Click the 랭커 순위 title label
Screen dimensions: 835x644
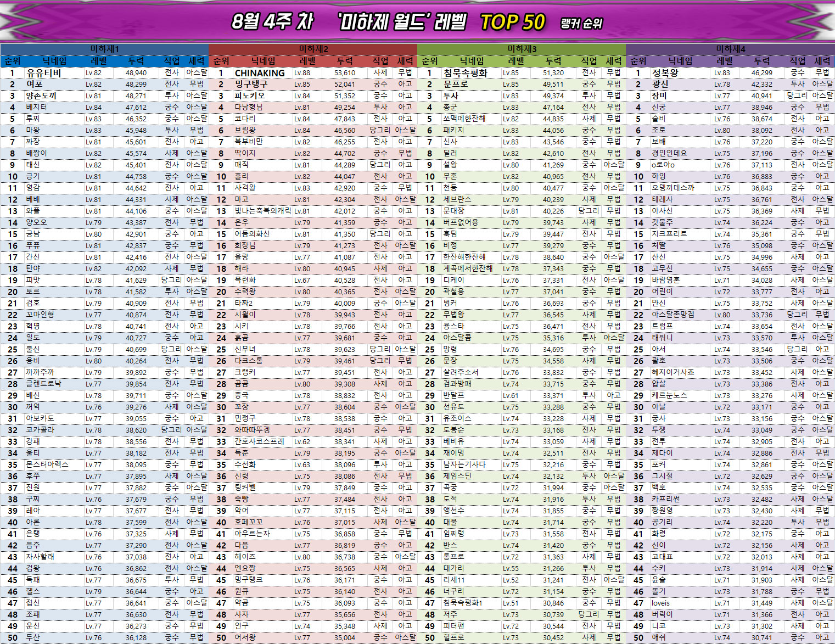coord(581,24)
